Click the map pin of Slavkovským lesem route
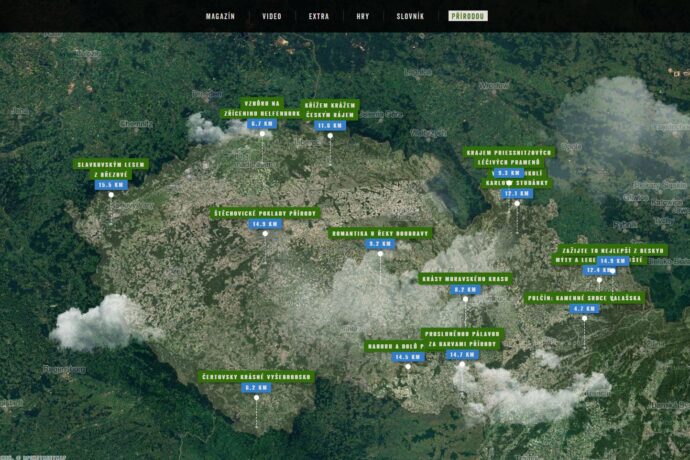Image resolution: width=690 pixels, height=460 pixels. 111,195
